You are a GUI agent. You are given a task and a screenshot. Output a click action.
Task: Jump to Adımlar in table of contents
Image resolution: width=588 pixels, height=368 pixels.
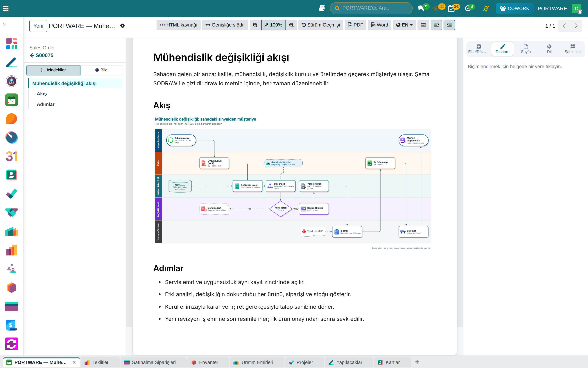click(x=46, y=104)
